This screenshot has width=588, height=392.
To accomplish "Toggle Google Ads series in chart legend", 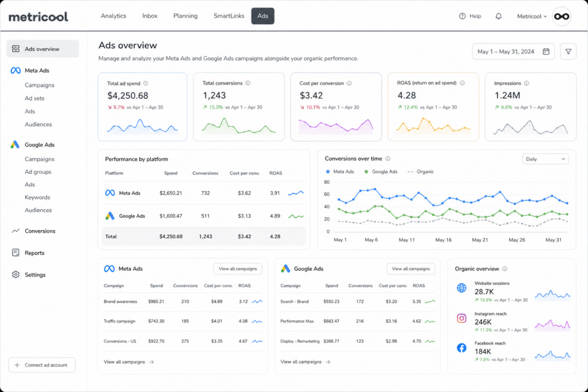I will (x=381, y=172).
